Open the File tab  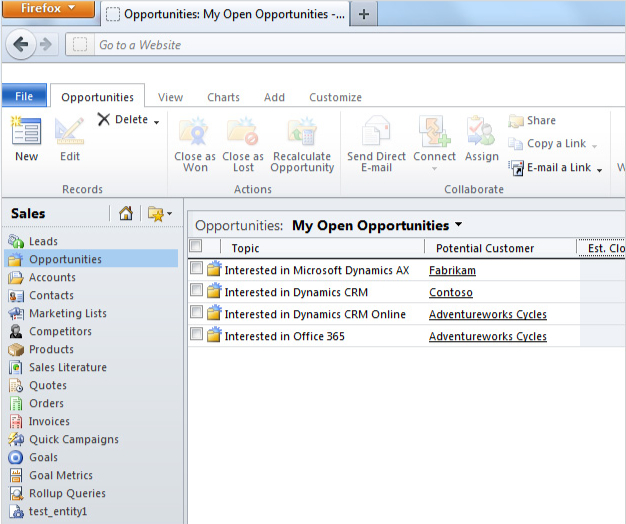tap(24, 96)
